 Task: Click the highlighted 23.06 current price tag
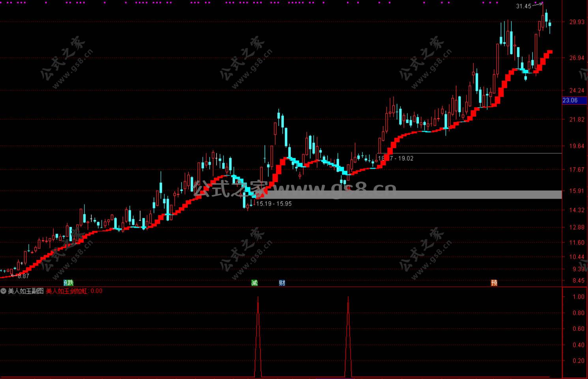[x=575, y=100]
